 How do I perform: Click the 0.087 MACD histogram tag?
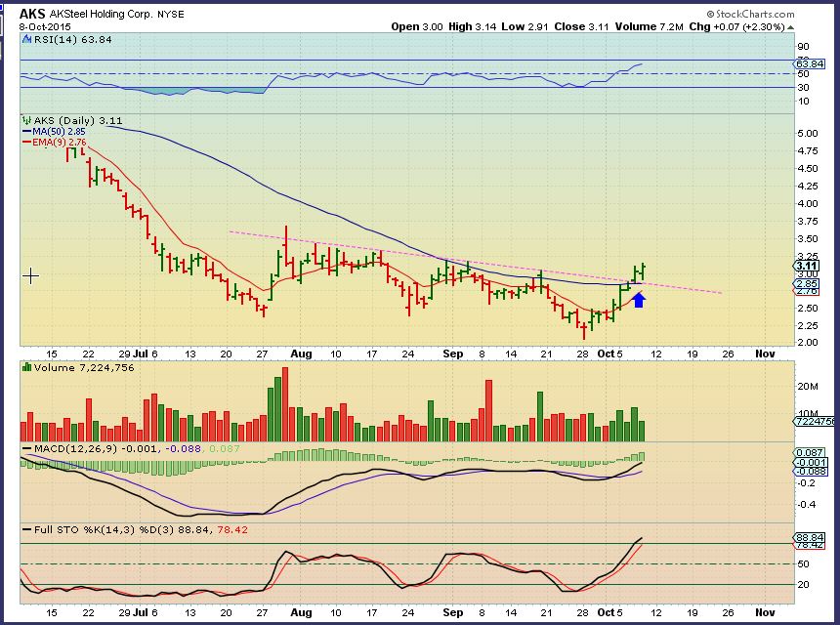pyautogui.click(x=810, y=452)
